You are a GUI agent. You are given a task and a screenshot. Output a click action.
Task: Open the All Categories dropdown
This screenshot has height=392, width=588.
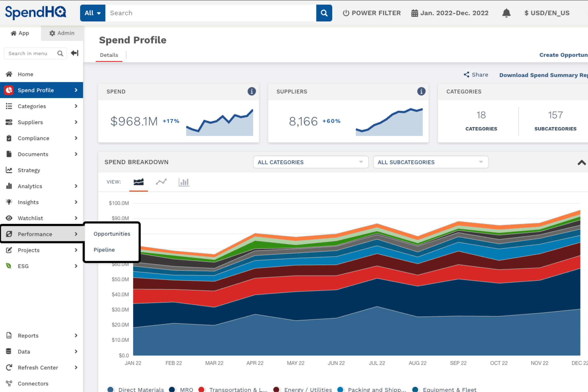click(x=311, y=162)
